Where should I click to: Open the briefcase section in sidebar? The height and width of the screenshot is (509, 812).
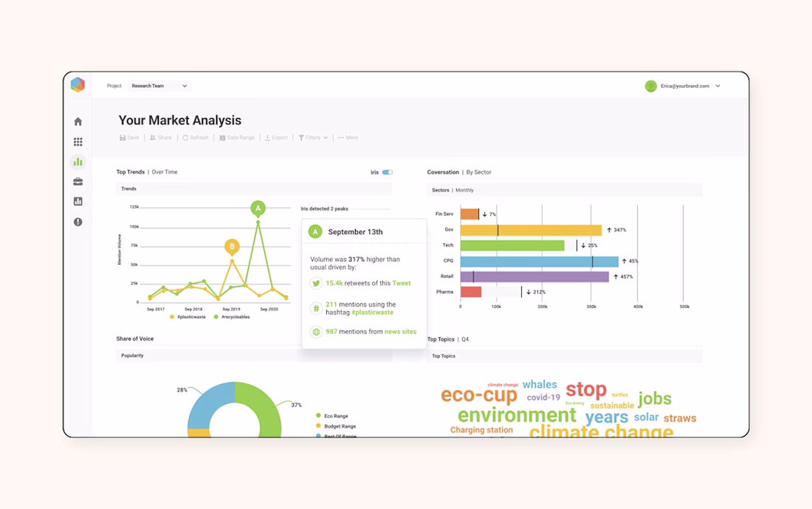[78, 182]
